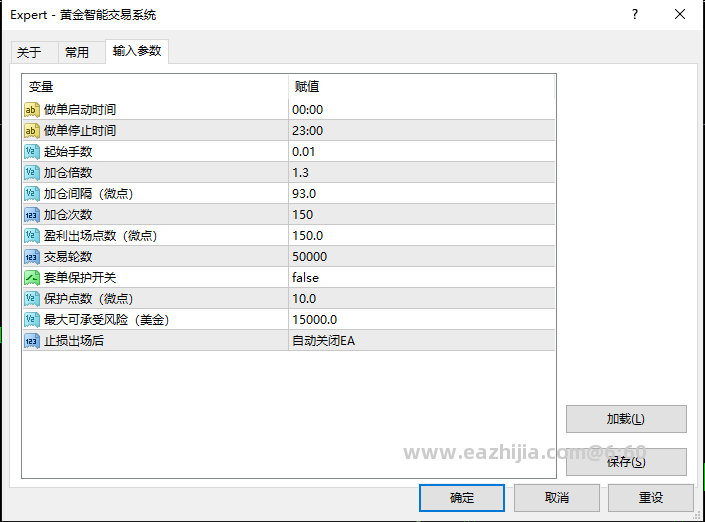Click the string icon beside 做单启动时间

[31, 110]
